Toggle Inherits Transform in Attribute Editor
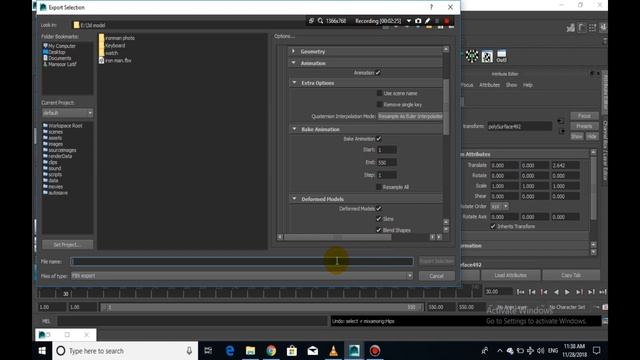Viewport: 640px width, 360px height. (493, 226)
